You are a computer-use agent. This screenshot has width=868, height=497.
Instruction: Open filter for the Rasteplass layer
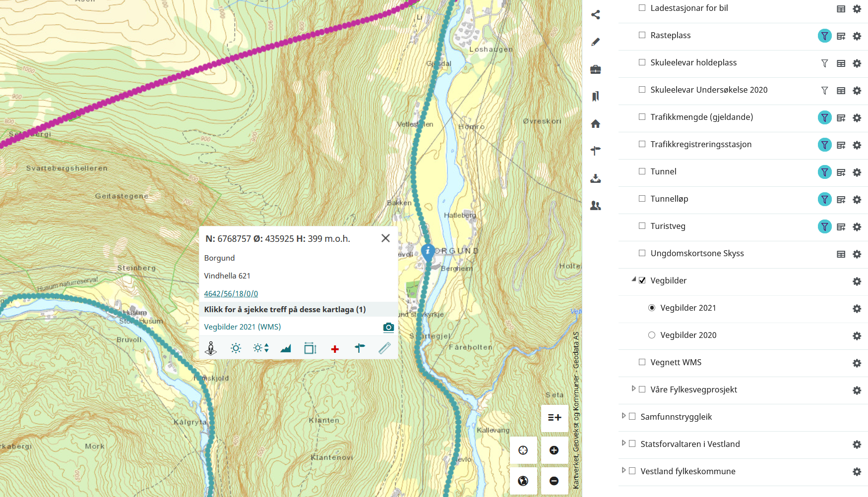(824, 36)
